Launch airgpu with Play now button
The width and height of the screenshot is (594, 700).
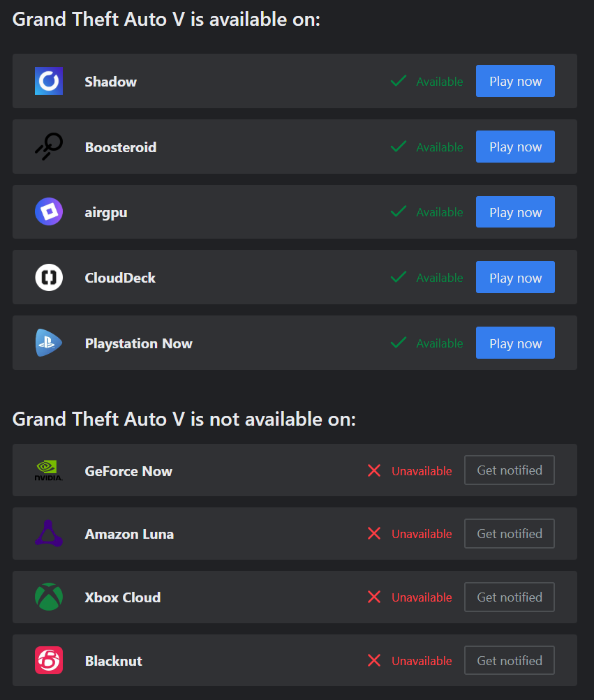515,212
